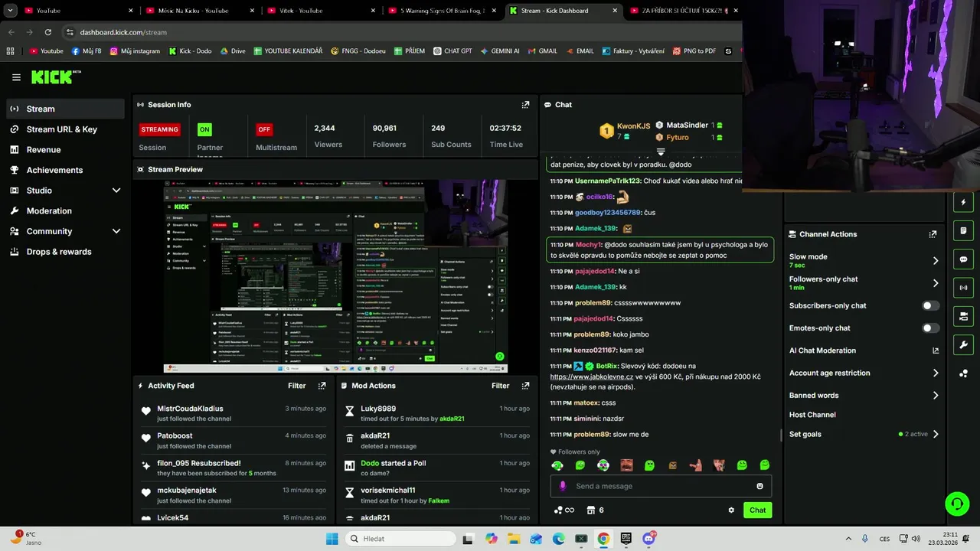Viewport: 980px width, 551px height.
Task: Click the broadcast signal sidebar widget icon
Action: (963, 288)
